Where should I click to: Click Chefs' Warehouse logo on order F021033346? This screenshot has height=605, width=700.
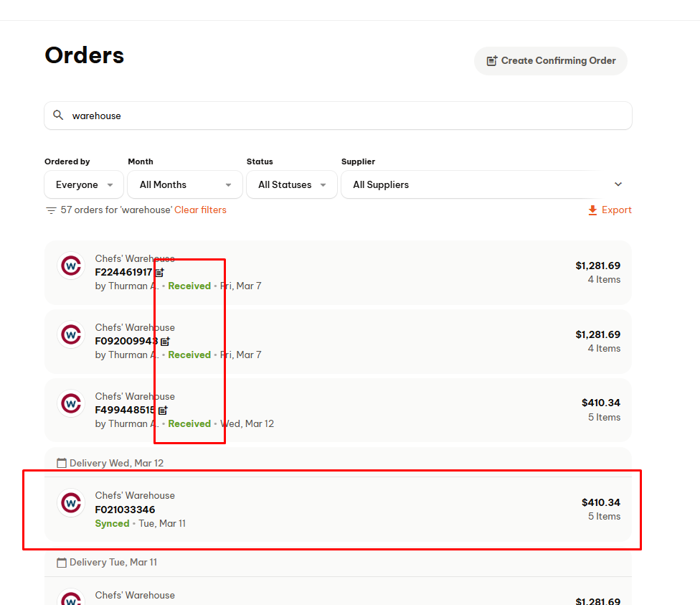[71, 502]
